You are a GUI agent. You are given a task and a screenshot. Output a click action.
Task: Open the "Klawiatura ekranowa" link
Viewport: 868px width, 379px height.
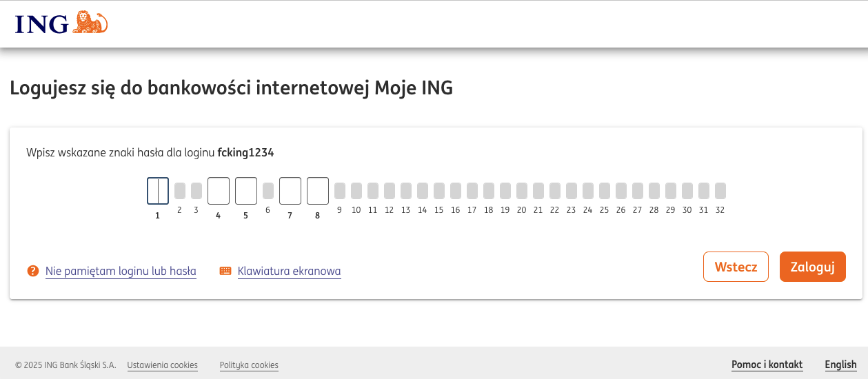pos(289,272)
